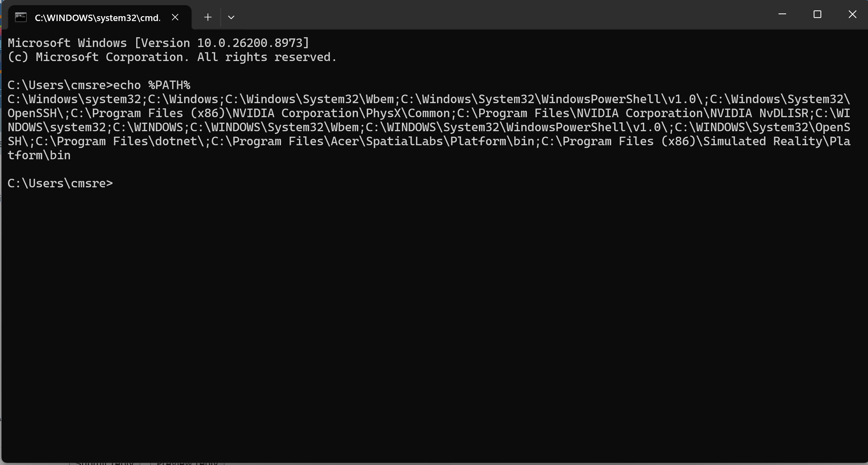
Task: Click the PhysX\Common path entry
Action: tap(408, 114)
